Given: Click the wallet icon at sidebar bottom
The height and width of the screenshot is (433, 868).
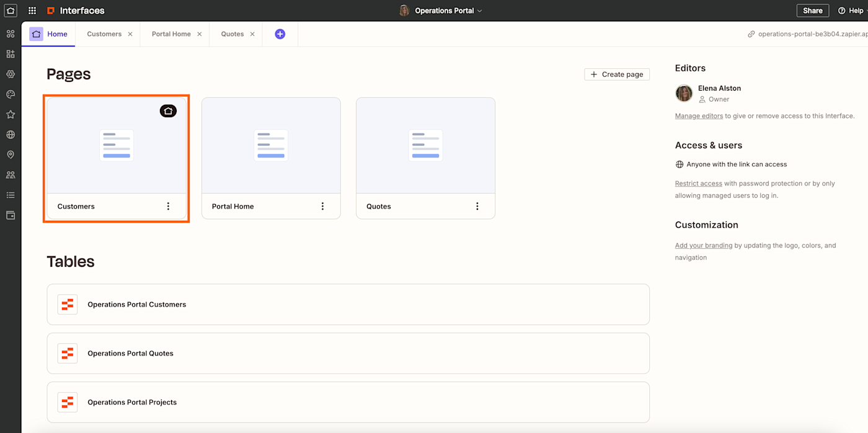Looking at the screenshot, I should click(11, 215).
